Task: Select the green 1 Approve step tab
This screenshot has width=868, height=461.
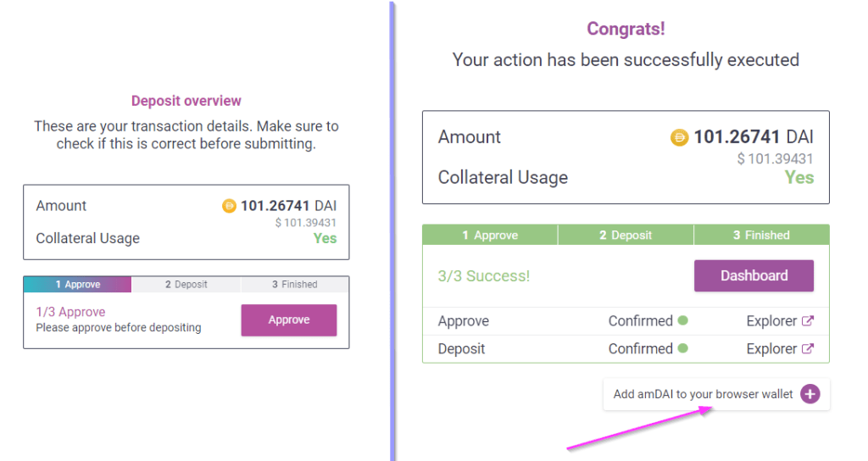Action: coord(490,235)
